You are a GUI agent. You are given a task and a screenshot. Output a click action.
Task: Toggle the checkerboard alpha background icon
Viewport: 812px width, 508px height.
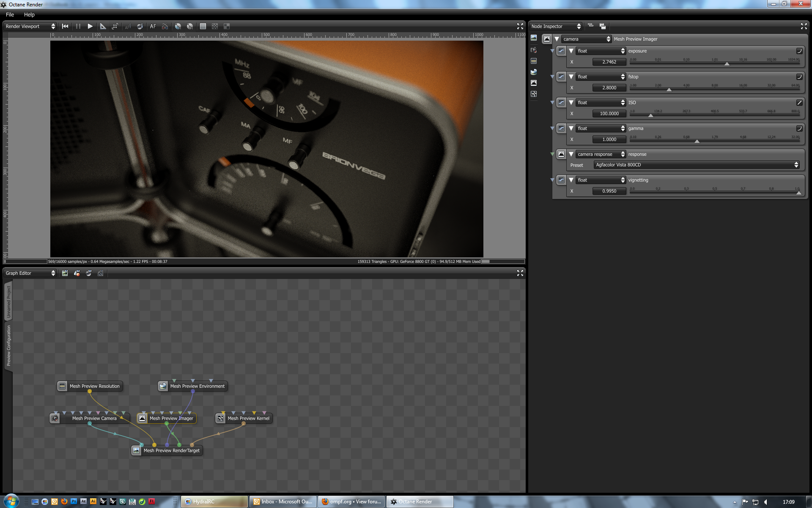click(x=215, y=26)
